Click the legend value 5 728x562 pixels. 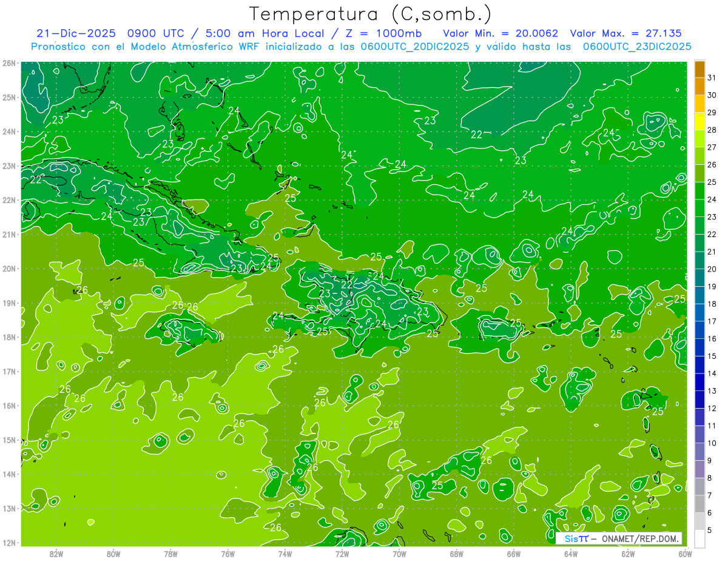coord(710,530)
